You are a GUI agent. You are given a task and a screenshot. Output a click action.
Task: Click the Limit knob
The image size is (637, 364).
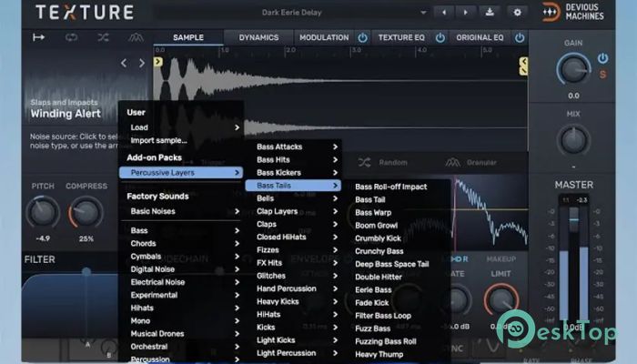click(x=500, y=300)
